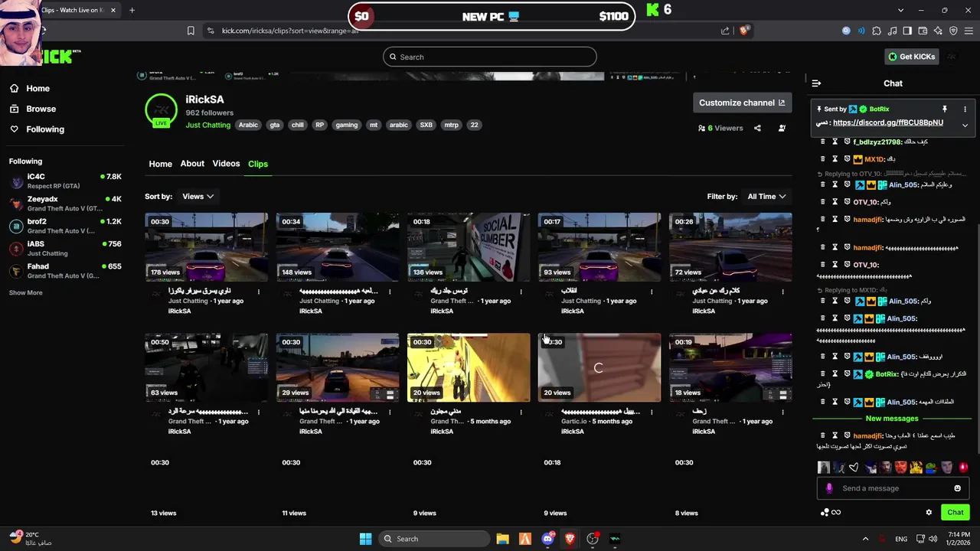The width and height of the screenshot is (980, 551).
Task: Open iC4C channel in the Following list
Action: [65, 181]
